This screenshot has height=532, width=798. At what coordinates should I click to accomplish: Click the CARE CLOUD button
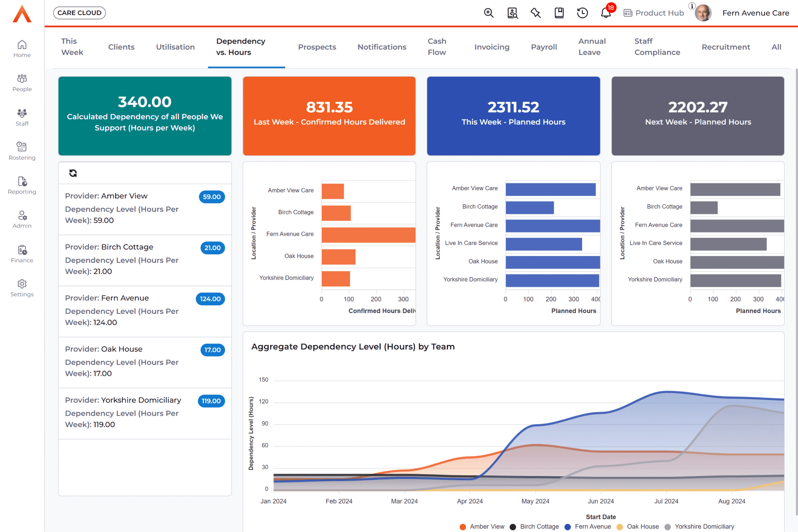click(79, 13)
